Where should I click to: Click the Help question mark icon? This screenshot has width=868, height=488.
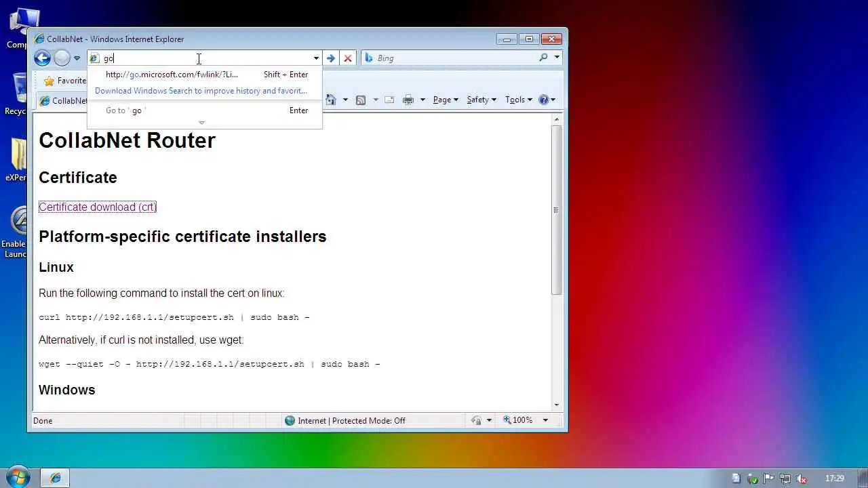543,100
